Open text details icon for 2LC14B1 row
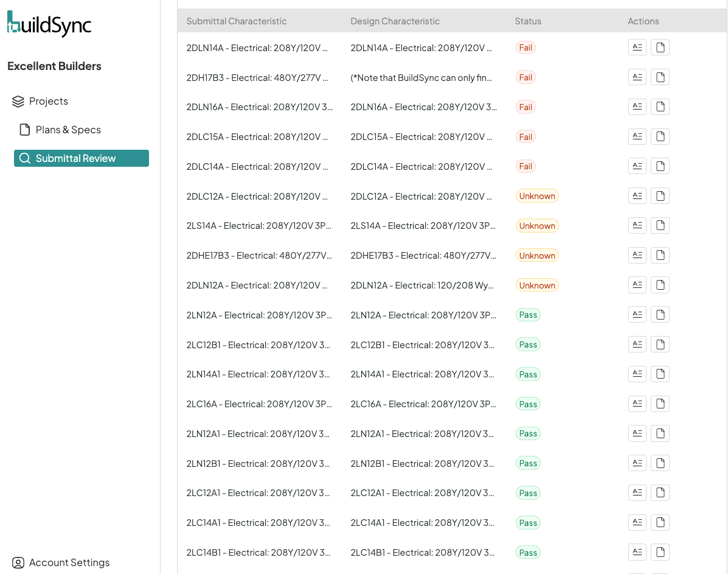This screenshot has width=728, height=574. (637, 553)
